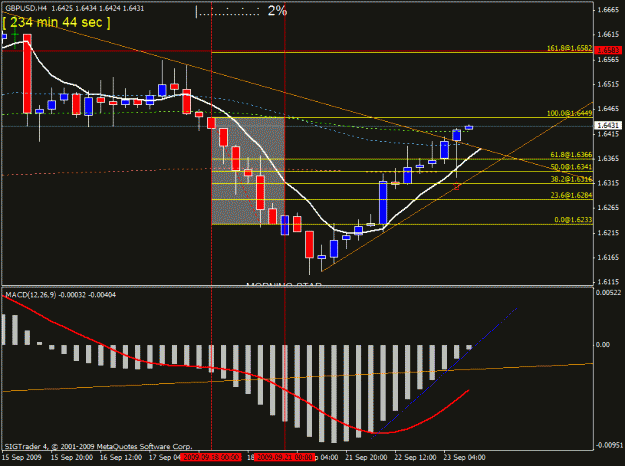
Task: Click the 1.6615 price axis value
Action: 608,35
